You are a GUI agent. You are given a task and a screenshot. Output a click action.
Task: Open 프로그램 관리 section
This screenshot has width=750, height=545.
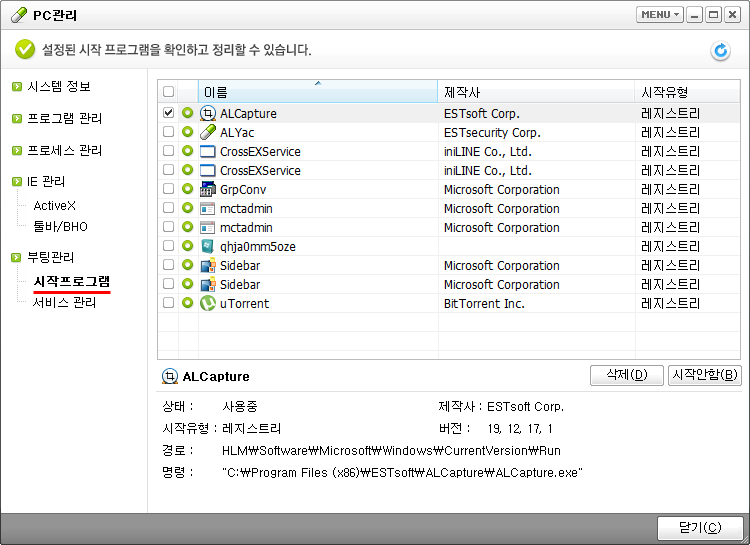point(65,118)
